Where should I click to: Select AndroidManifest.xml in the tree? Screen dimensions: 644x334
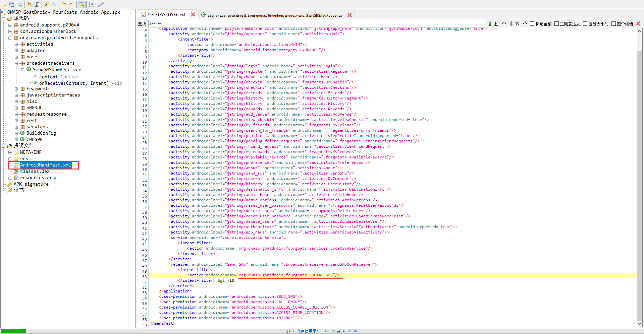tap(46, 165)
